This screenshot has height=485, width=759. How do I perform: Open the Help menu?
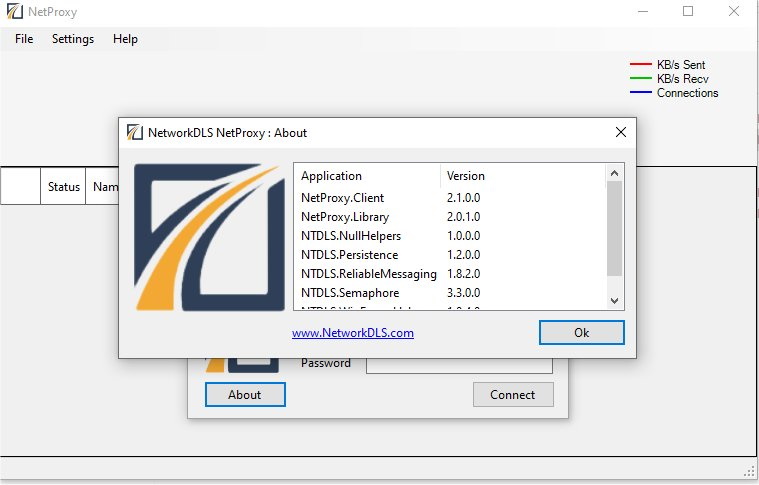[125, 39]
